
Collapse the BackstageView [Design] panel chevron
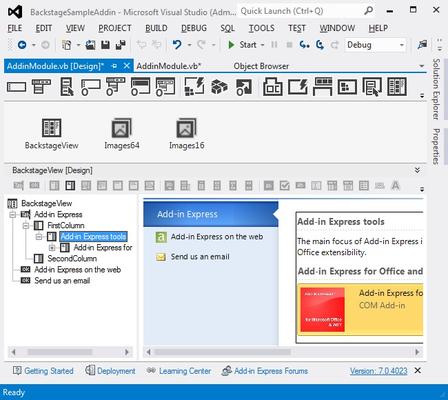[x=417, y=170]
